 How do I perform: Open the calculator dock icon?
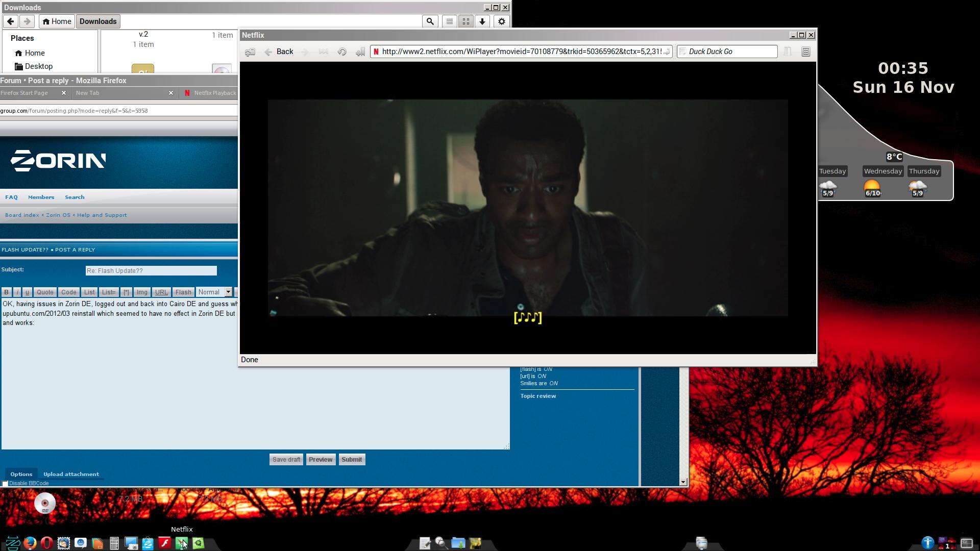(x=114, y=543)
